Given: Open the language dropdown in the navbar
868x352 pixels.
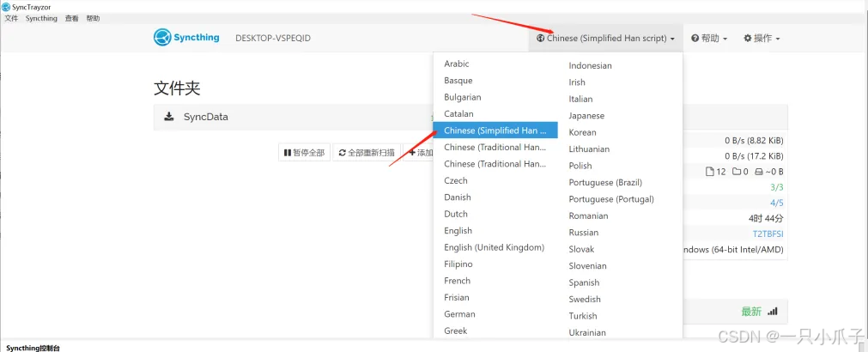Looking at the screenshot, I should 605,38.
